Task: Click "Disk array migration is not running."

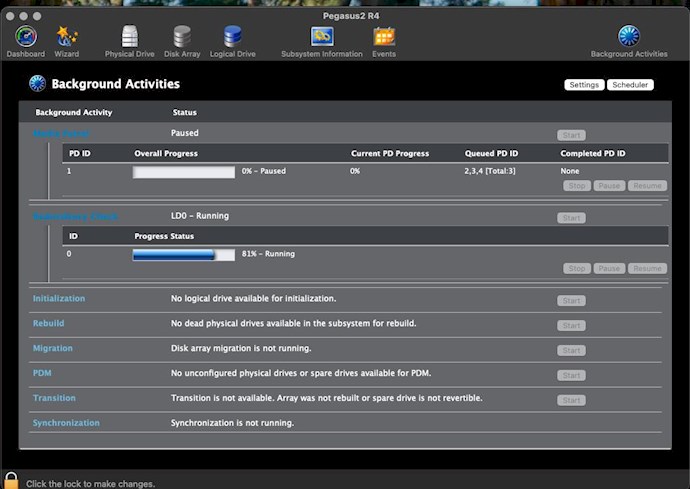Action: pos(241,348)
